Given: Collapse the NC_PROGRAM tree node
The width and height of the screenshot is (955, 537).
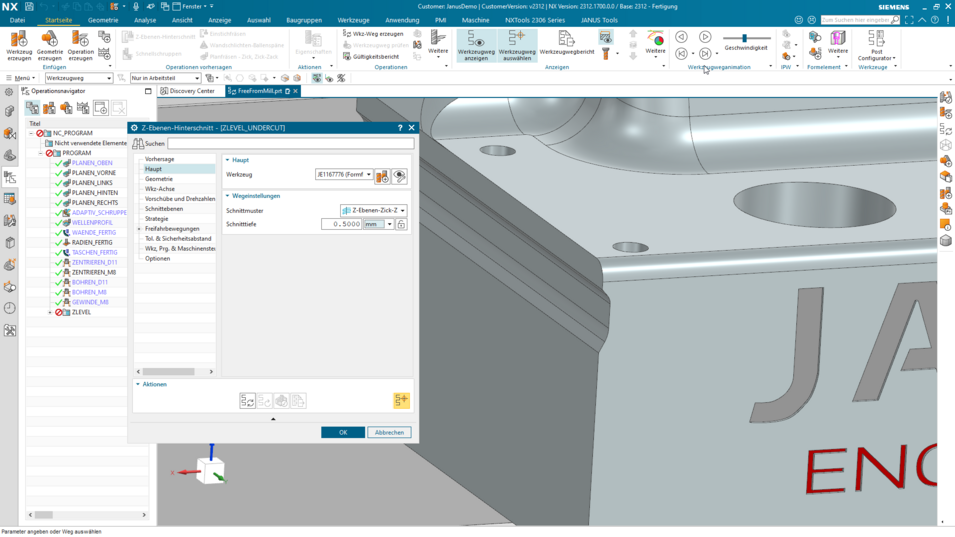Looking at the screenshot, I should tap(31, 133).
